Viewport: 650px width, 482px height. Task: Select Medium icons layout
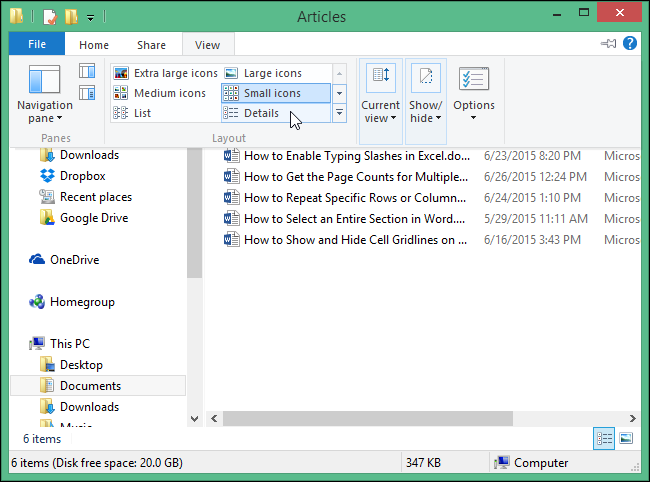click(166, 93)
